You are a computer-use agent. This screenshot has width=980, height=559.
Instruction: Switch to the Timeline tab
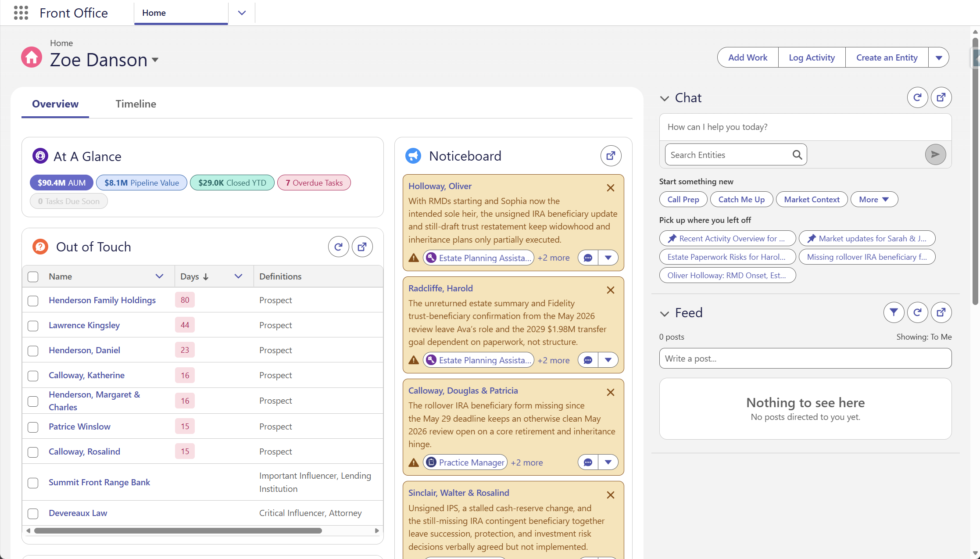(136, 104)
